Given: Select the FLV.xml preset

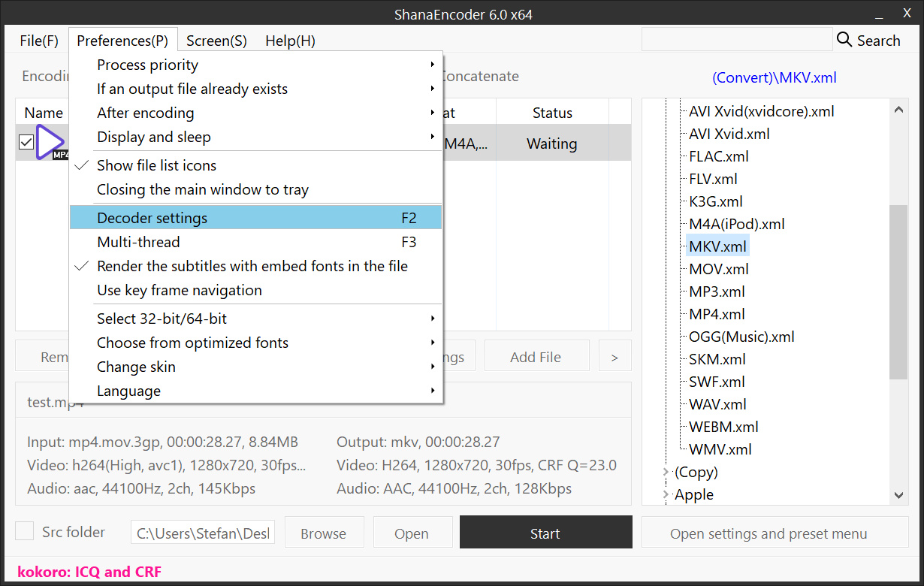Looking at the screenshot, I should 714,179.
